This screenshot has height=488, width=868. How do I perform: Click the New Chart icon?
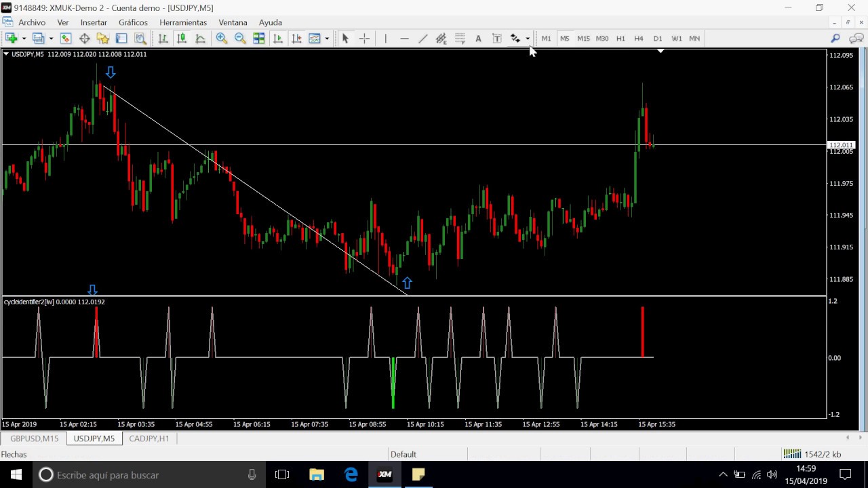(x=12, y=39)
